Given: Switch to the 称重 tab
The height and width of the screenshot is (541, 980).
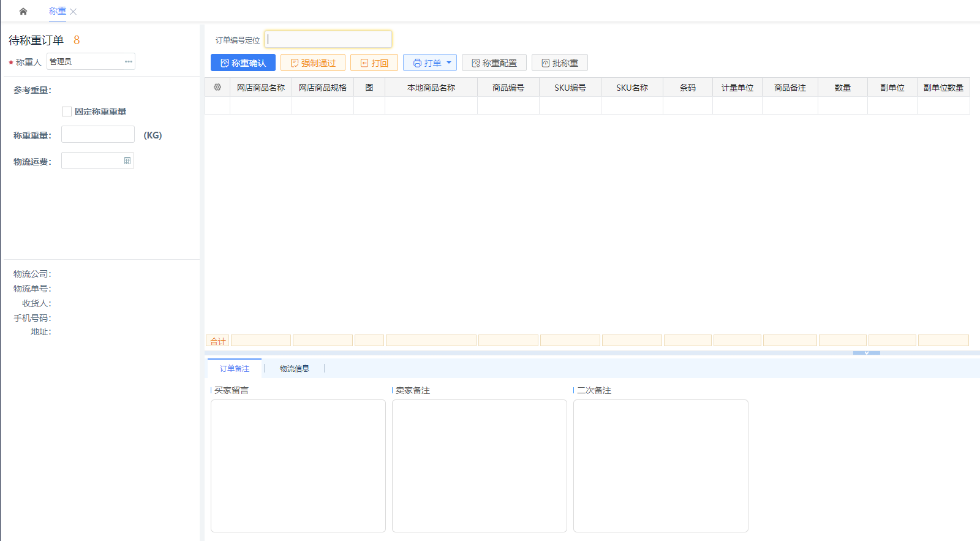Looking at the screenshot, I should click(58, 11).
